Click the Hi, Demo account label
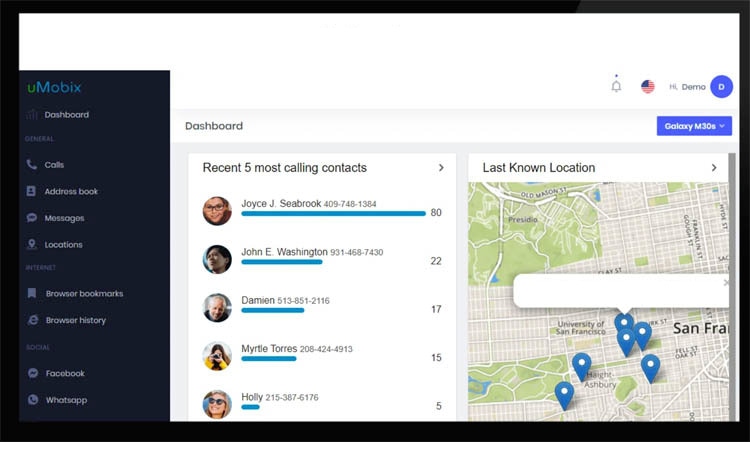The width and height of the screenshot is (750, 458). pyautogui.click(x=687, y=87)
